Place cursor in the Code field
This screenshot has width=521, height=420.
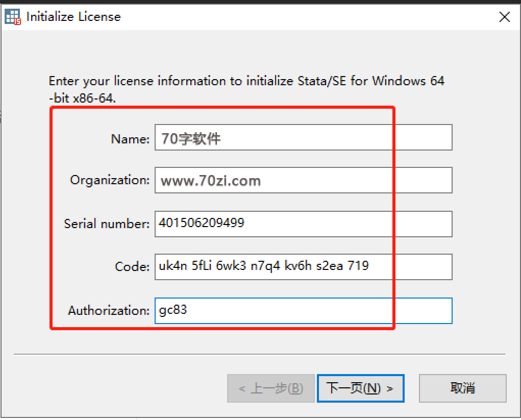tap(303, 267)
